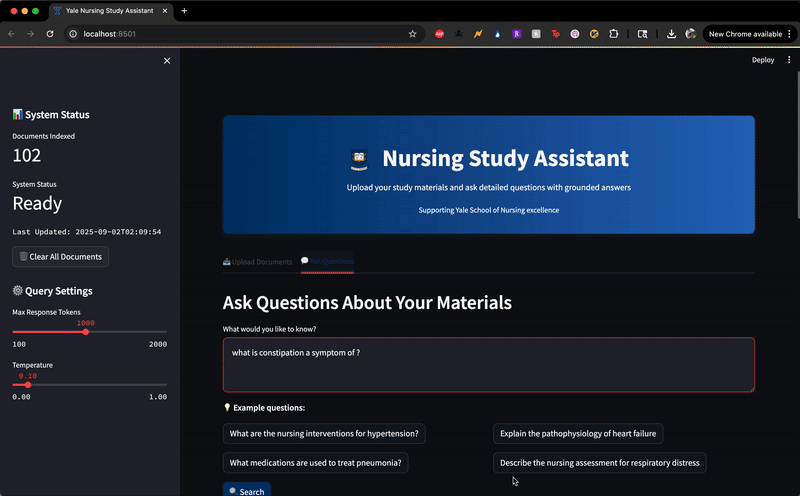
Task: Open the red Tp extension icon
Action: point(556,34)
